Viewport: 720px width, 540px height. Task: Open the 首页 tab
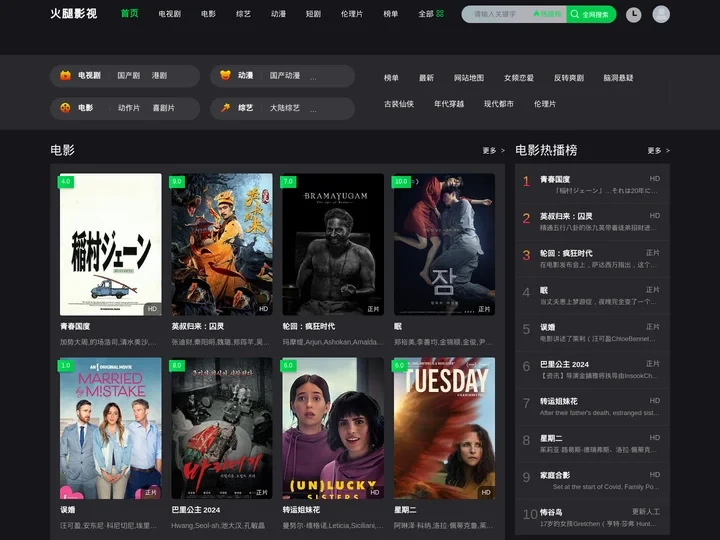(129, 13)
